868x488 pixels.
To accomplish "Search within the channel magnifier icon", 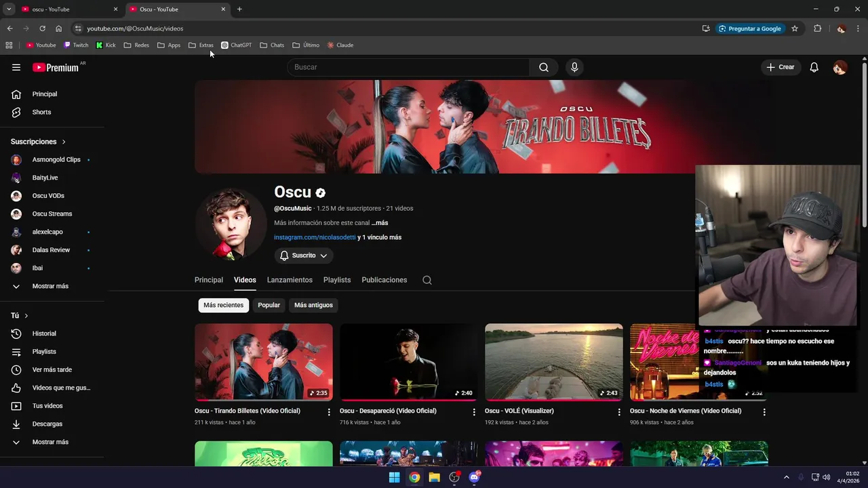I will coord(427,280).
